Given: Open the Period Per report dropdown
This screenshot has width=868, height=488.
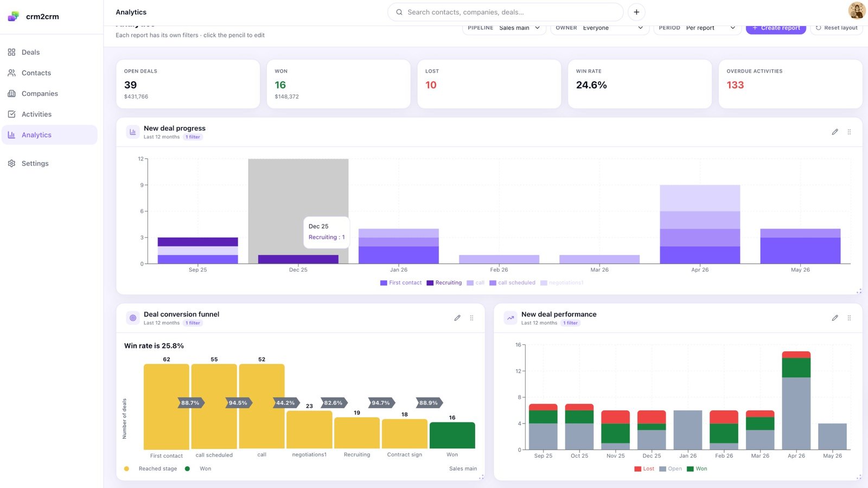Looking at the screenshot, I should tap(697, 28).
